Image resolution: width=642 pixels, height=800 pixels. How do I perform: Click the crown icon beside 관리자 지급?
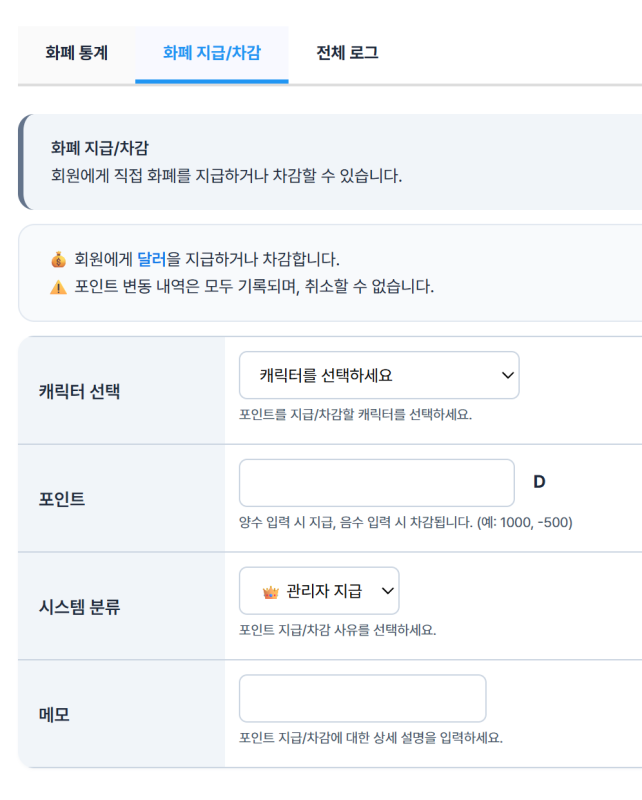[x=269, y=591]
